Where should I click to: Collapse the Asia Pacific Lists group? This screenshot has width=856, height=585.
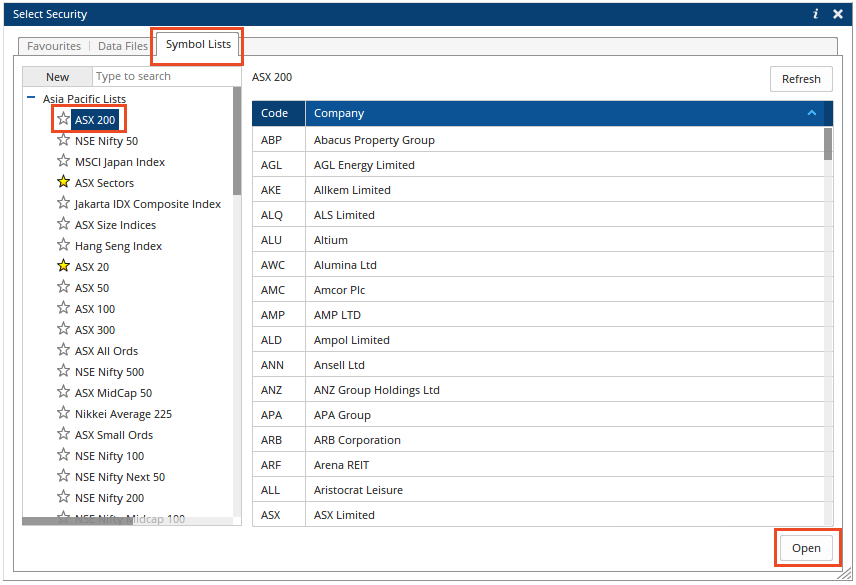[31, 98]
